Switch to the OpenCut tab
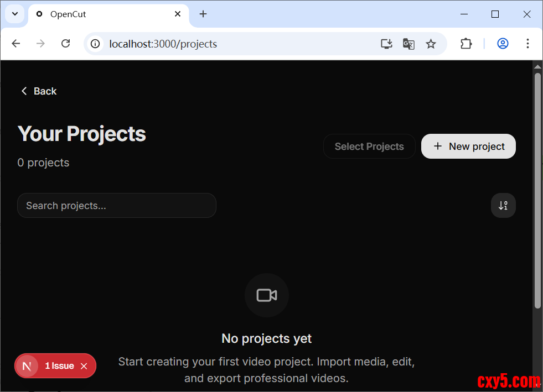Image resolution: width=543 pixels, height=392 pixels. pos(100,14)
